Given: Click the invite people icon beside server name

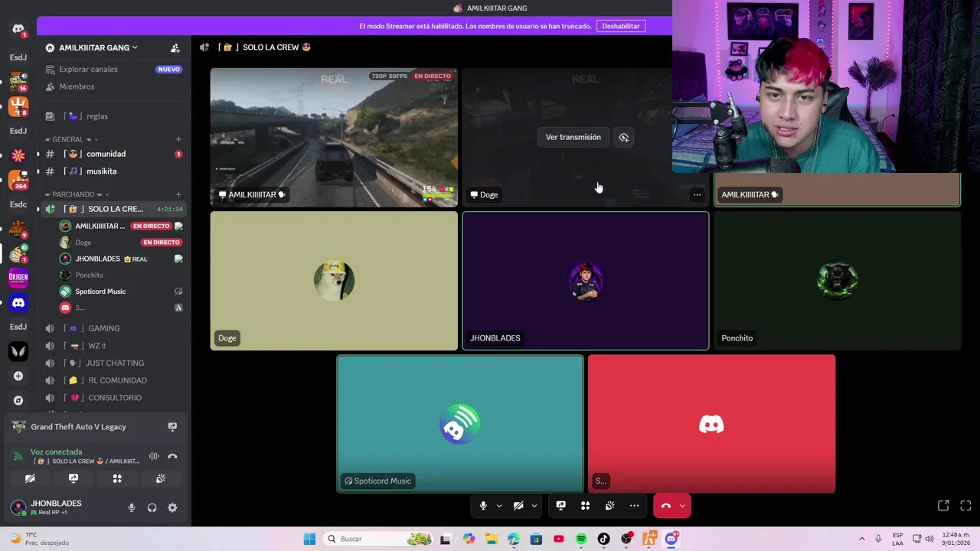Looking at the screenshot, I should 175,47.
